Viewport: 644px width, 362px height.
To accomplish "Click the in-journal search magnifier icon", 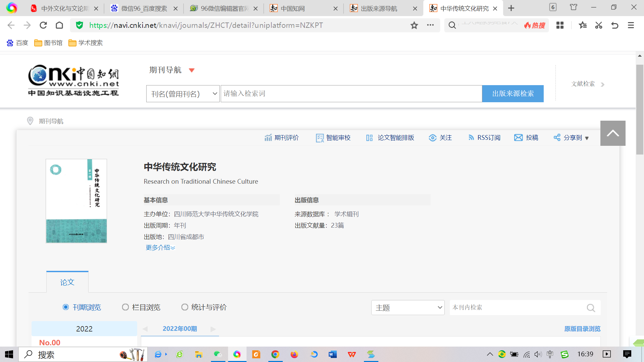I will click(591, 308).
